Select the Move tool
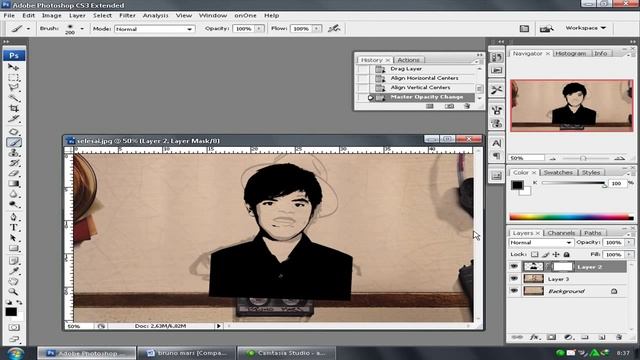This screenshot has height=360, width=640. click(x=13, y=67)
